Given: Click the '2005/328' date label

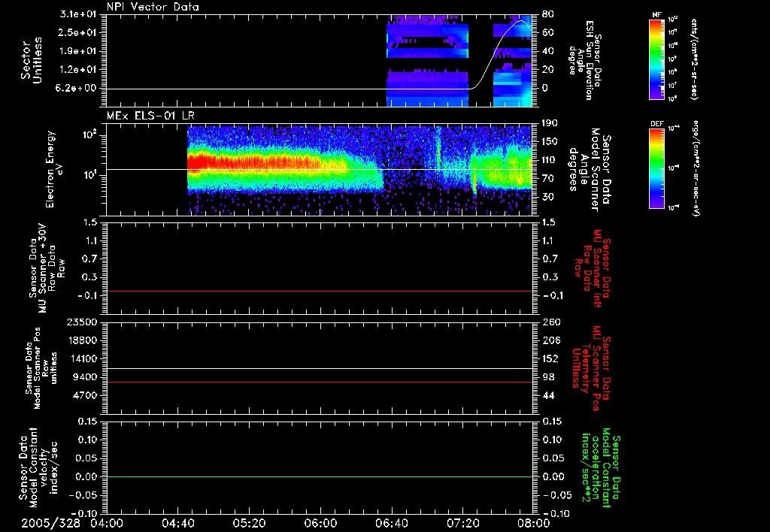Looking at the screenshot, I should (x=50, y=523).
